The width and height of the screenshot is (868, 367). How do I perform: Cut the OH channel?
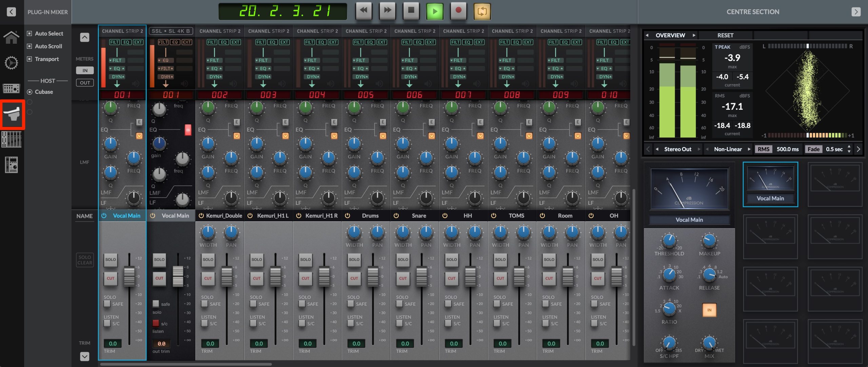click(598, 278)
